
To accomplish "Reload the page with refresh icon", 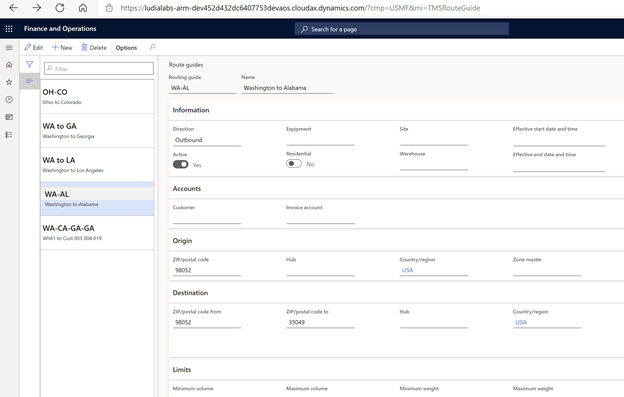I will point(60,8).
